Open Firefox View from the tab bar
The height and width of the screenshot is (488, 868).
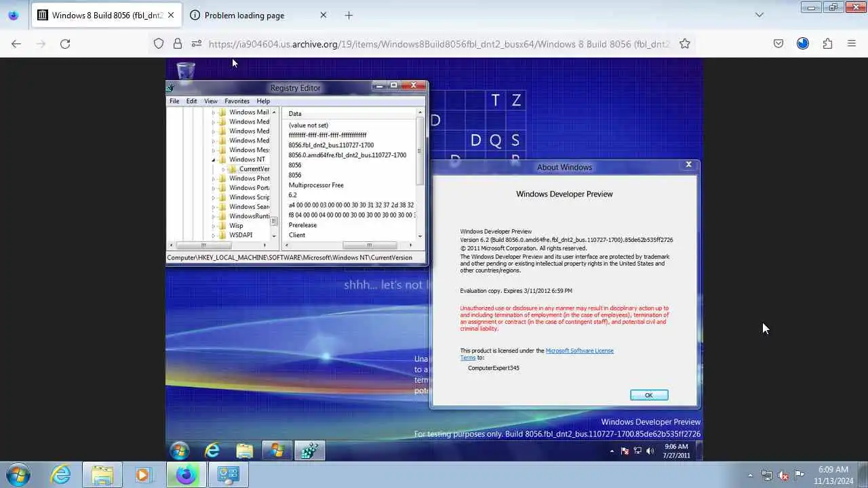click(13, 15)
